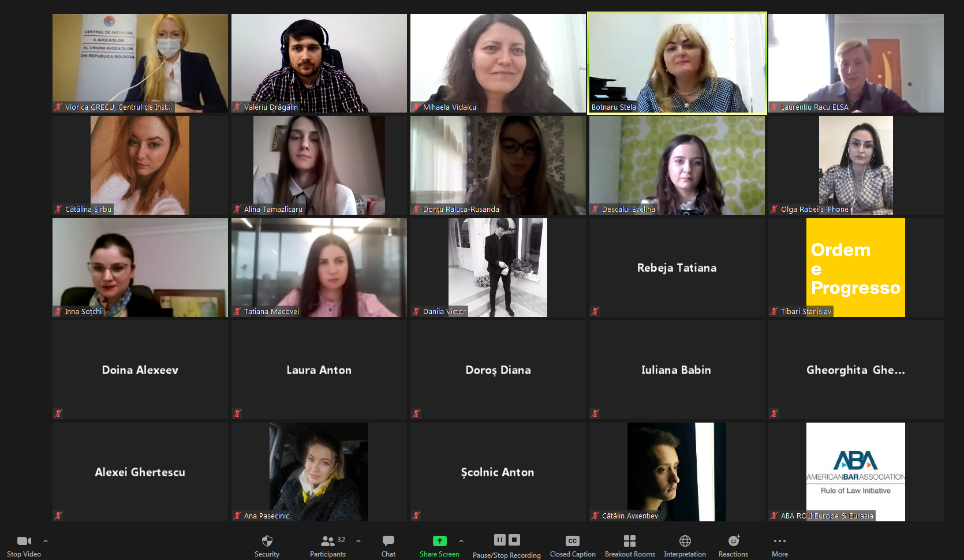Select Tatiana Macovei's video tile

319,267
